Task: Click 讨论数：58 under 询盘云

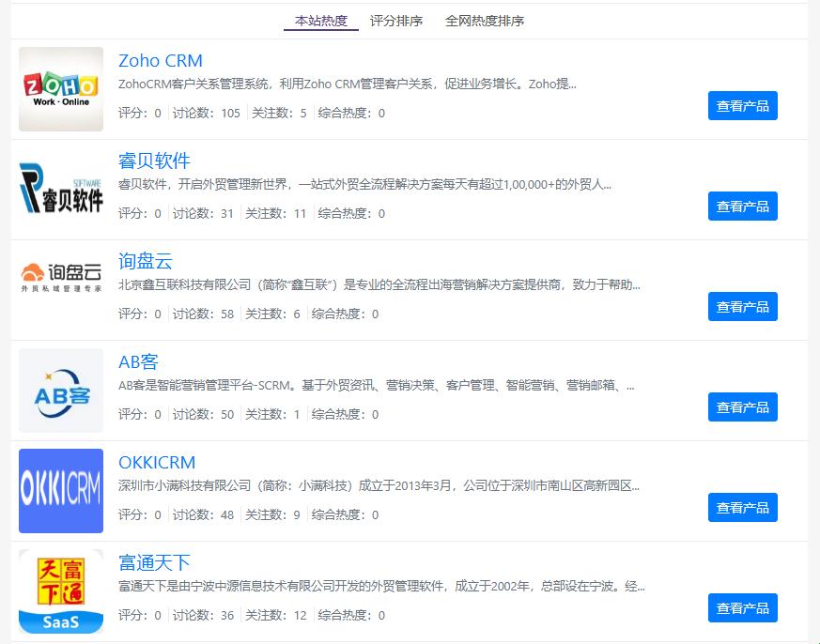Action: (x=203, y=314)
